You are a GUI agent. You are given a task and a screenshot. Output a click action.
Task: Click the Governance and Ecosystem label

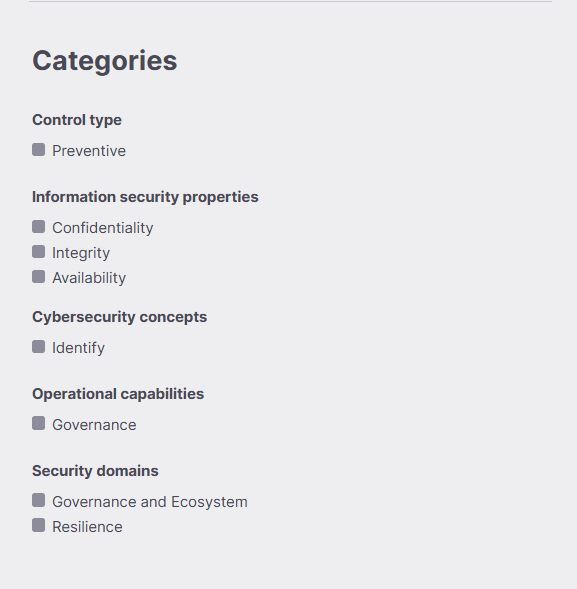[x=150, y=502]
